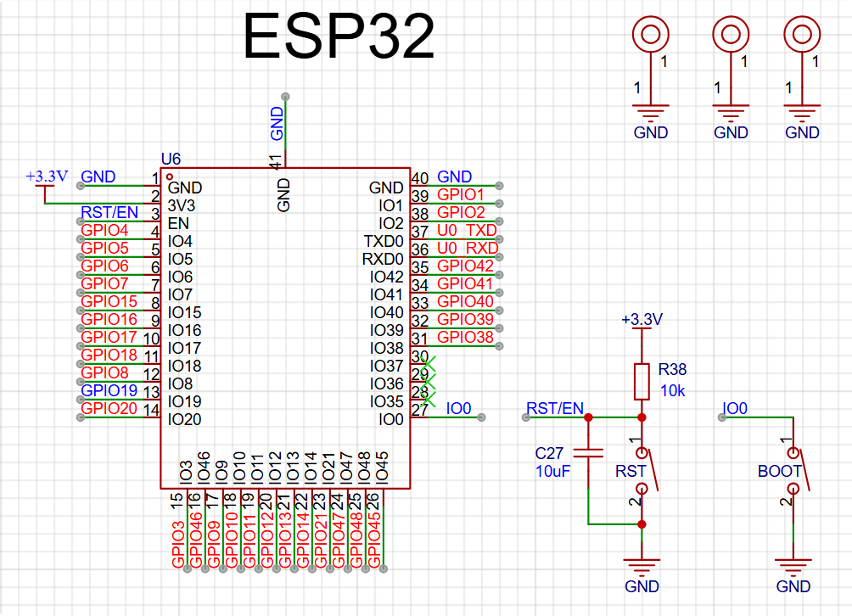Select the RST/EN net label on pin 3
This screenshot has height=616, width=852.
(109, 212)
